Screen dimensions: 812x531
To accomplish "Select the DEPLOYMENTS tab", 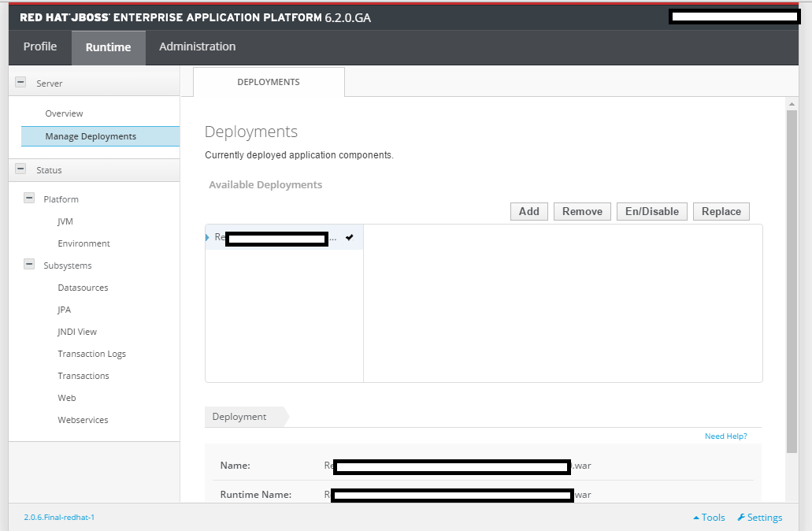I will click(268, 81).
